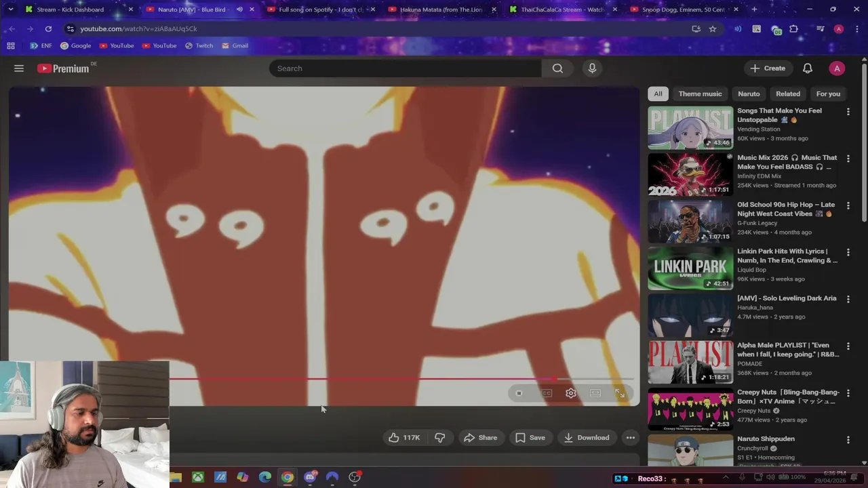Select the For you filter chip
Screen dimensions: 868x488
coord(828,94)
